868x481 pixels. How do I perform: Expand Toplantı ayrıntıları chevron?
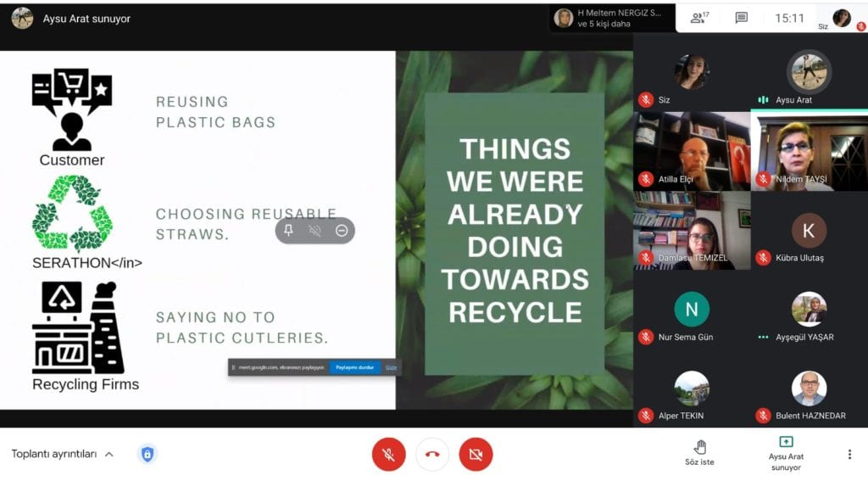click(x=109, y=455)
